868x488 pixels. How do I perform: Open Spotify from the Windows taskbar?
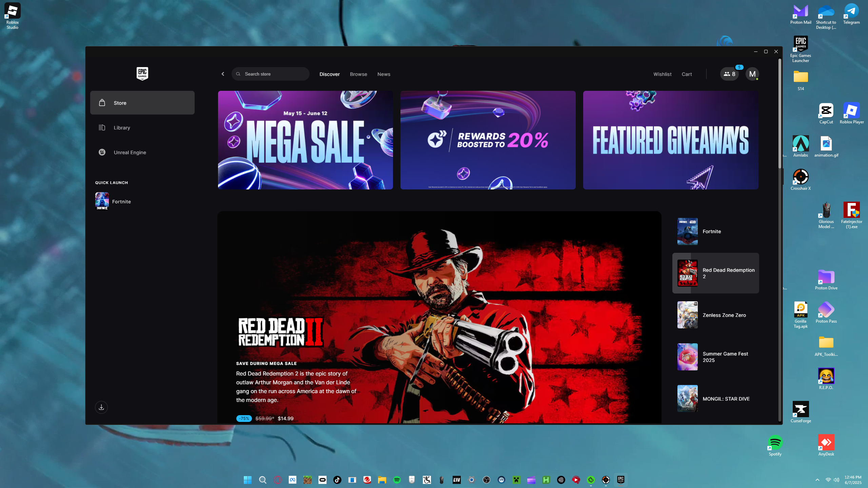coord(397,480)
